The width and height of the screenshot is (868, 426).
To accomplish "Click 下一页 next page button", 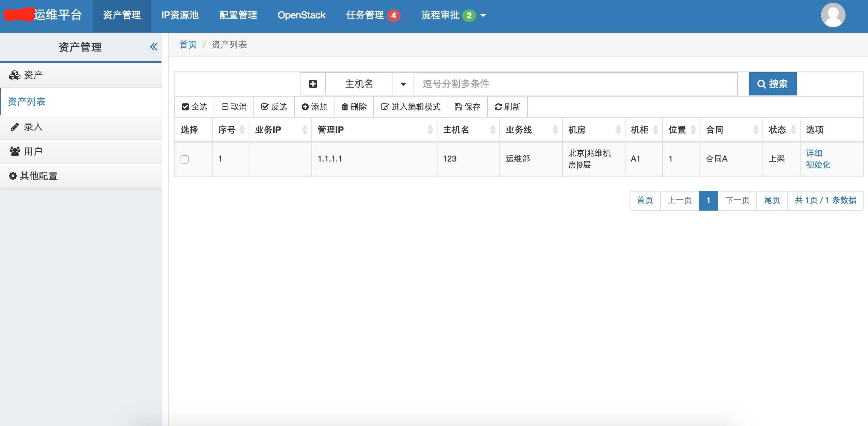I will point(737,200).
